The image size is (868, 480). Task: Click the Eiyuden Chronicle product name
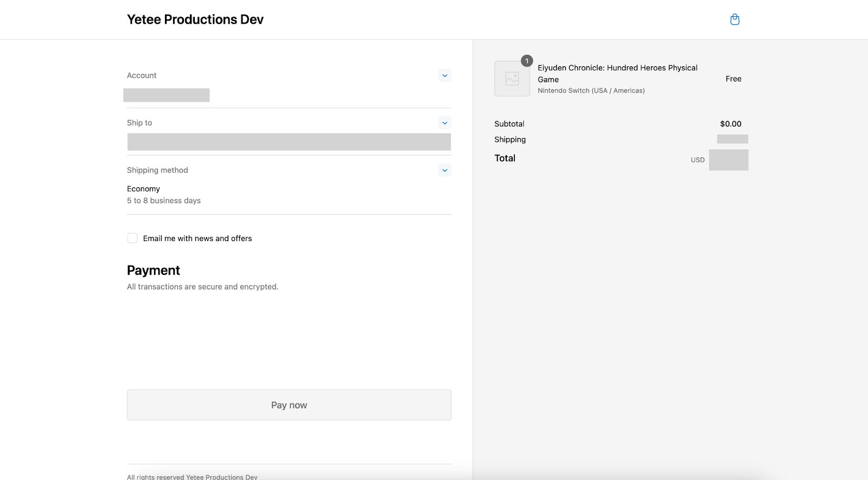(617, 73)
